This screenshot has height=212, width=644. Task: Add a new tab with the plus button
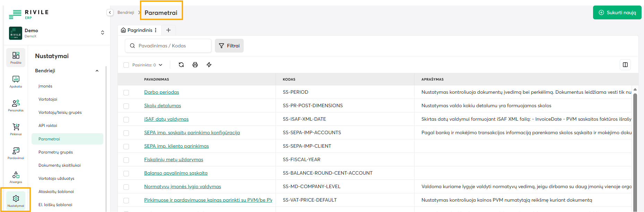[168, 30]
